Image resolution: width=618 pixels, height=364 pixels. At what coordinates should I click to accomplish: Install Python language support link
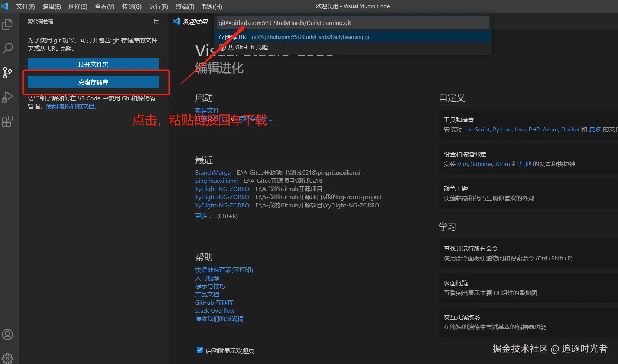[502, 129]
